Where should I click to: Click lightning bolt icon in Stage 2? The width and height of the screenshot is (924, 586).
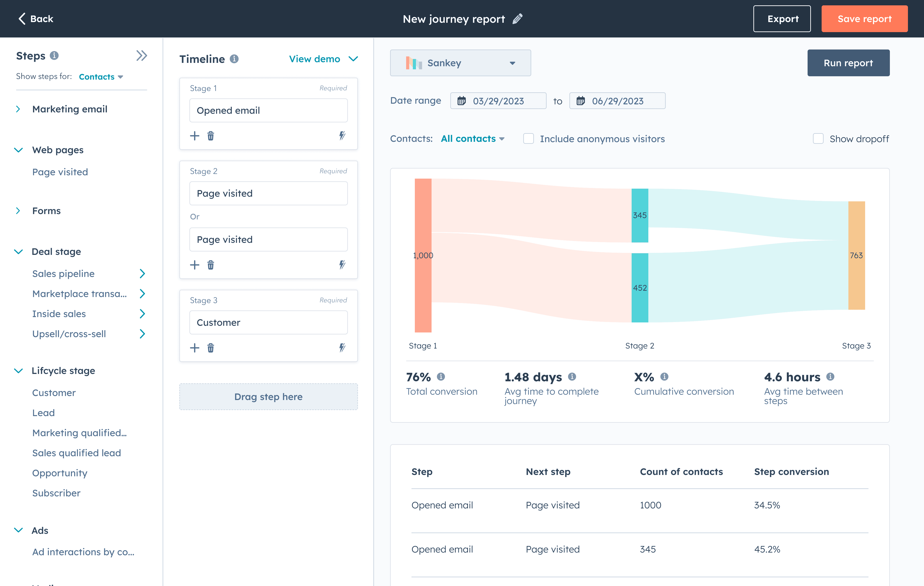tap(342, 265)
